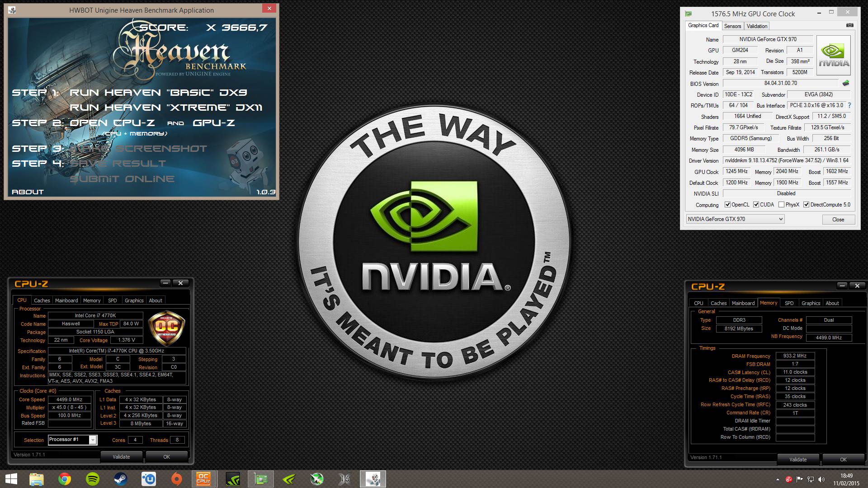
Task: Open the Action Center flag icon
Action: [800, 479]
